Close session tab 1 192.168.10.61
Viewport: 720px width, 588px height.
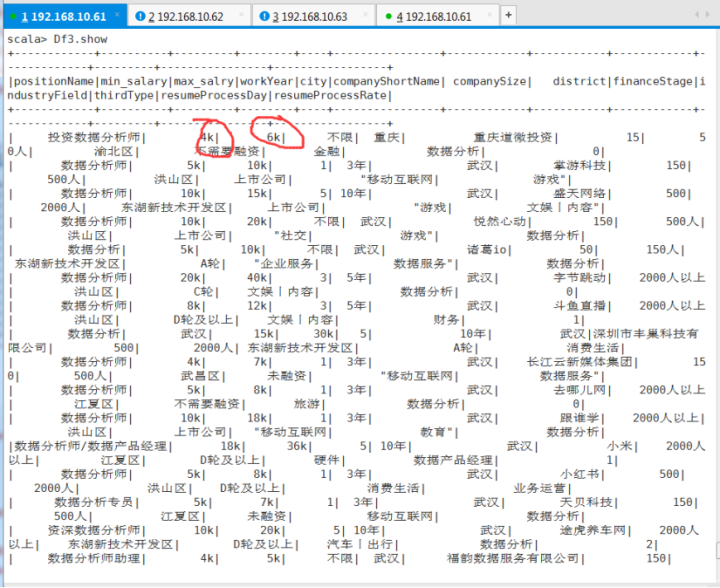(x=117, y=15)
